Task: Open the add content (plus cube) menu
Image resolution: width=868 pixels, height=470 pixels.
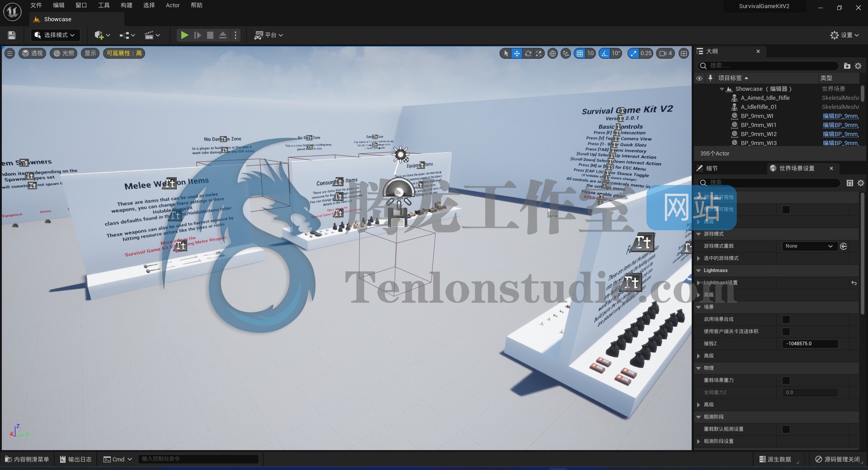Action: point(102,35)
